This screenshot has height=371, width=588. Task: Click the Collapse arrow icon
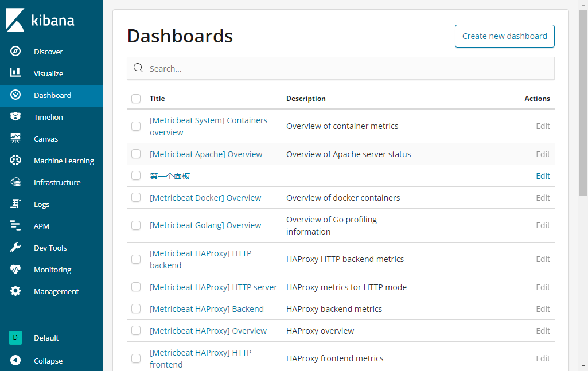point(15,360)
